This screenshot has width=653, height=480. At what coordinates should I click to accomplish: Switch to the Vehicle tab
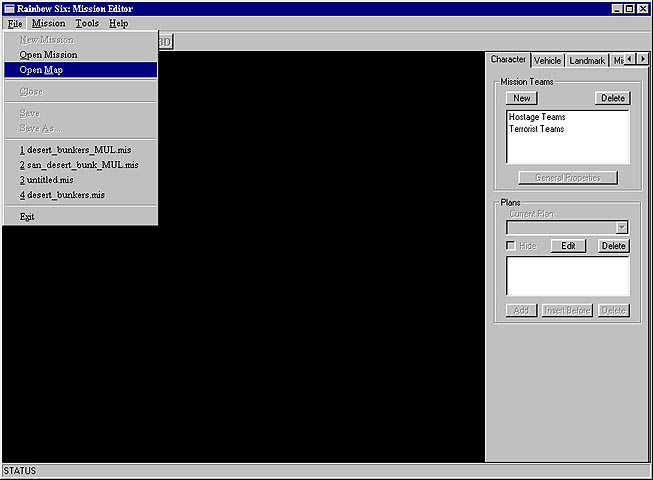click(x=547, y=61)
